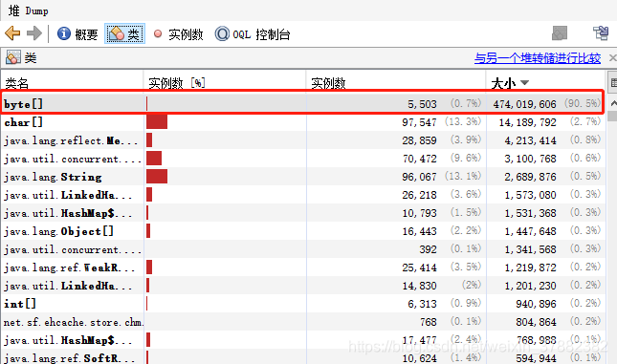
Task: Click size value 1,531,368
Action: [x=530, y=213]
